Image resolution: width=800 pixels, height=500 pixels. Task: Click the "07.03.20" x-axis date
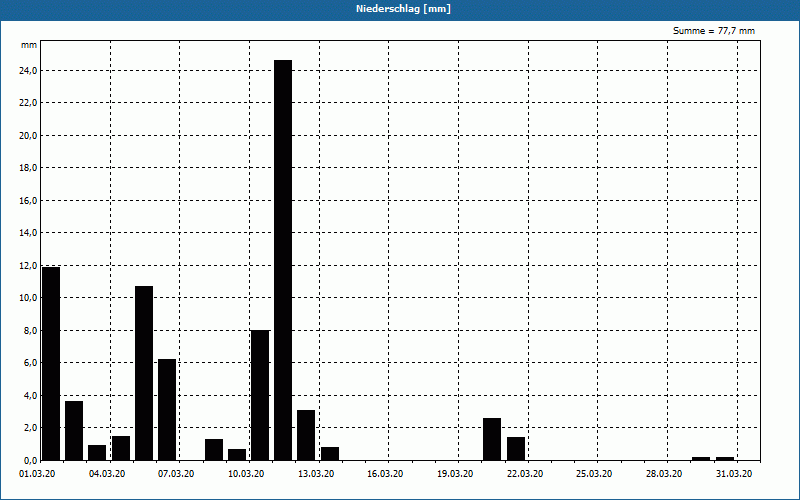(x=176, y=474)
